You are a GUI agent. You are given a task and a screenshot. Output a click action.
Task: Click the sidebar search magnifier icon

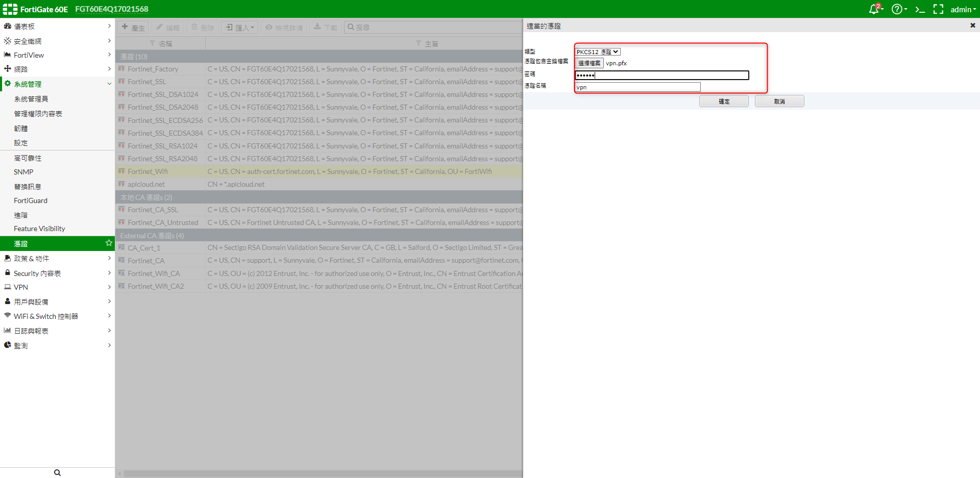tap(57, 472)
